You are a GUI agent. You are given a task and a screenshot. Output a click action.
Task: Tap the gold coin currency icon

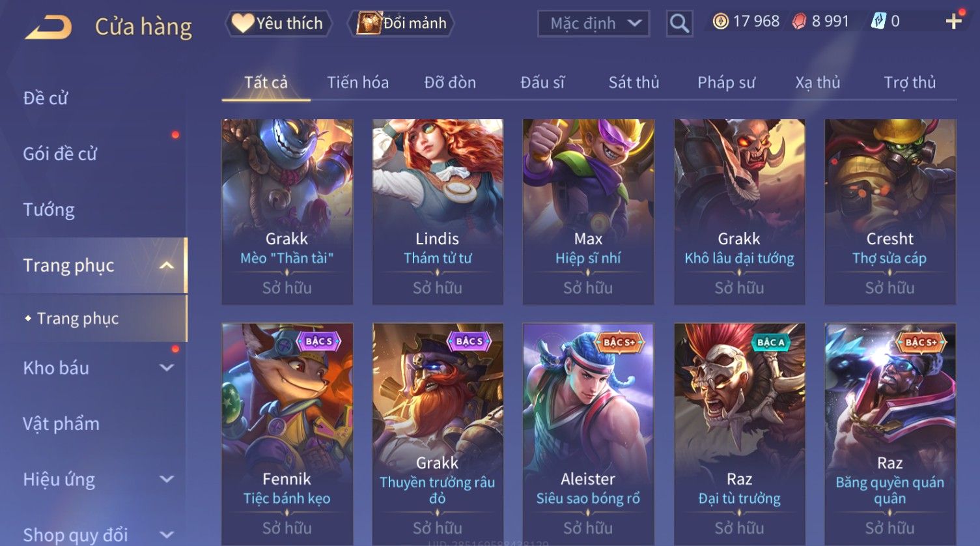720,22
